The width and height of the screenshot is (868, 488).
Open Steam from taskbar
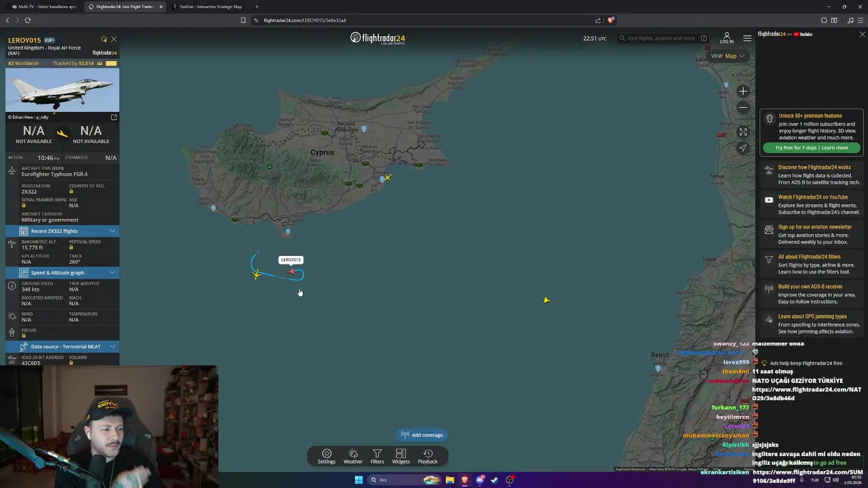click(494, 480)
